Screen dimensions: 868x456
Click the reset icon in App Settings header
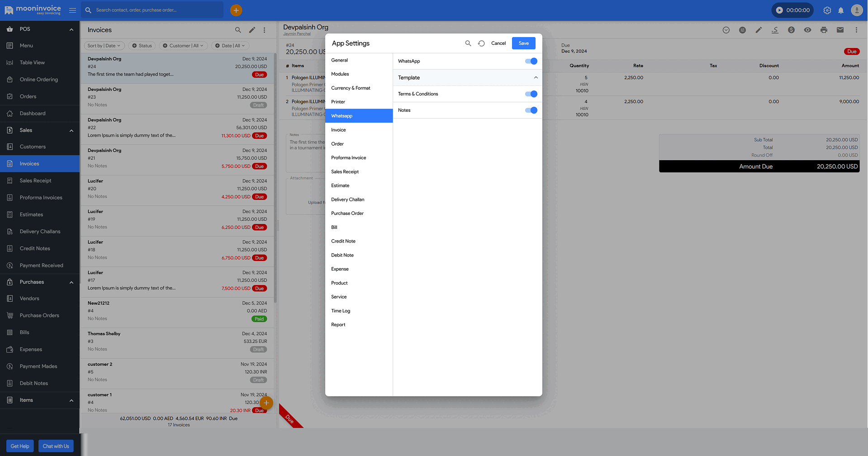coord(481,43)
